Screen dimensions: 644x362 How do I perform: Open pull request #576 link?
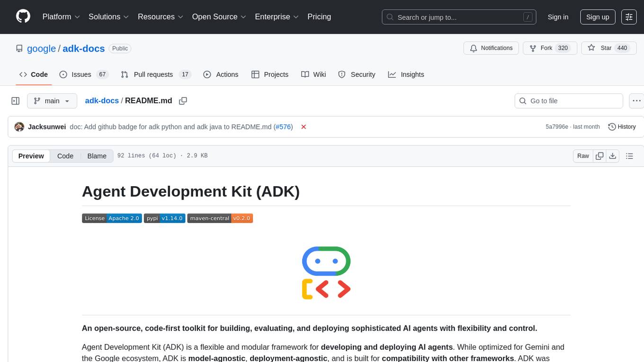(x=283, y=127)
